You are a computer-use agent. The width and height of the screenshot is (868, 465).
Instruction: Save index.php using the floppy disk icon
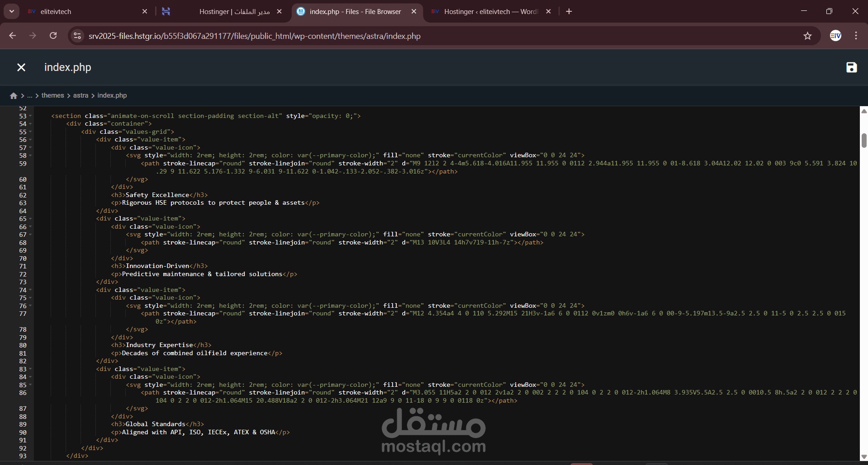pos(851,67)
